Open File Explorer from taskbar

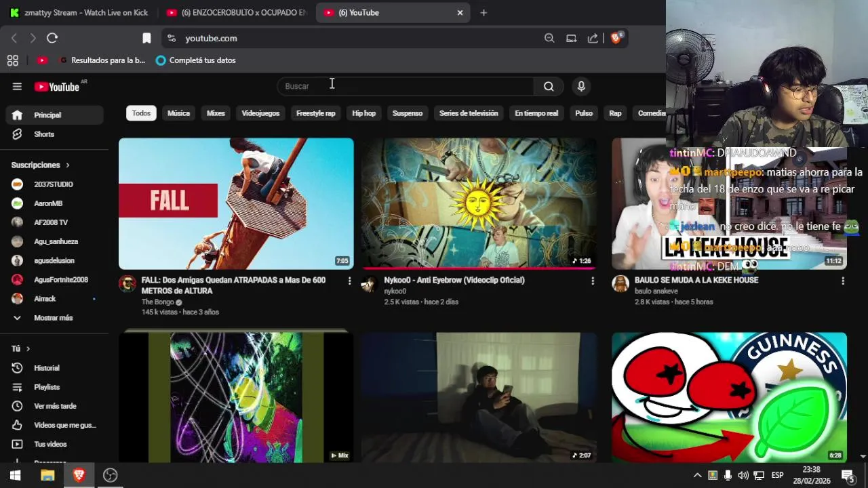[47, 475]
